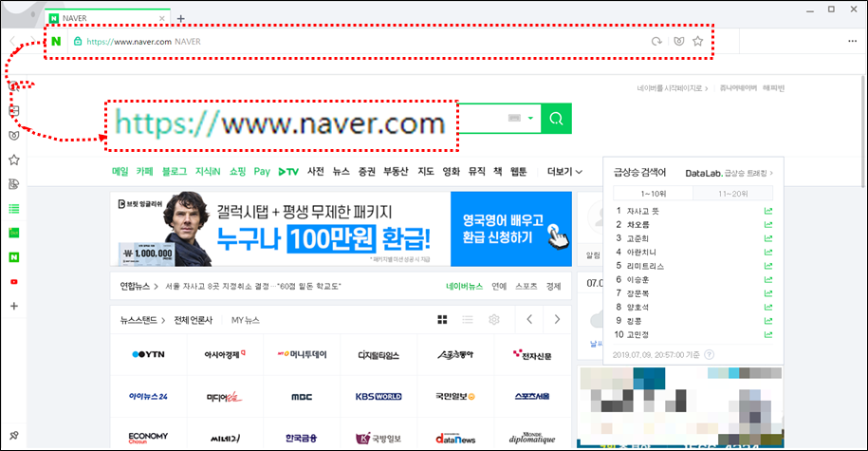Click the trend chart icon for 자사고 뜻
The width and height of the screenshot is (868, 451).
(767, 211)
